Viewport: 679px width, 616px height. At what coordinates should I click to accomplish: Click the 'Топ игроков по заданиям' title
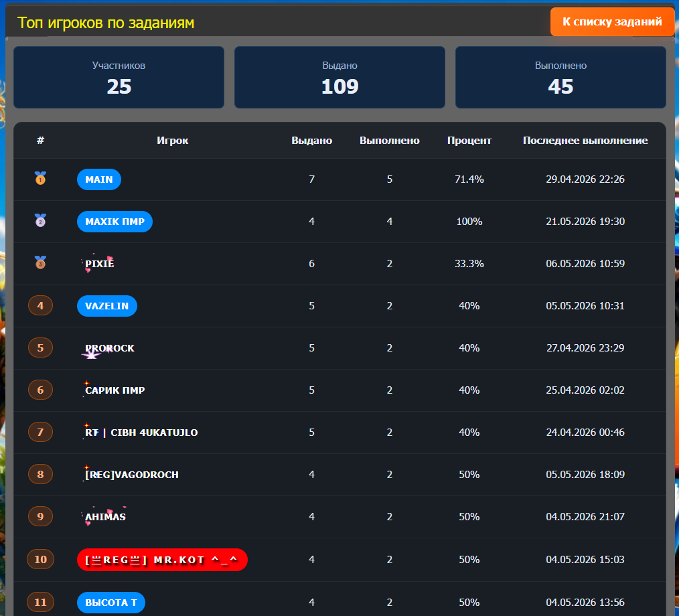coord(106,23)
